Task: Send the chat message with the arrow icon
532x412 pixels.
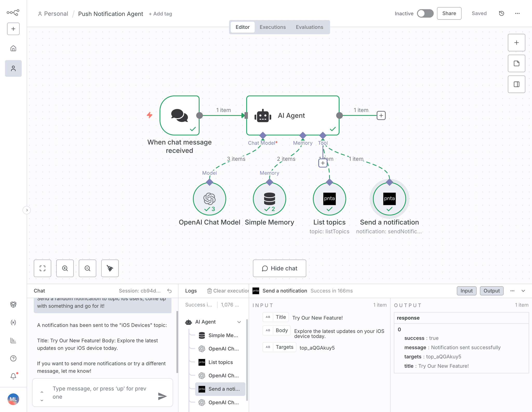Action: coord(162,396)
